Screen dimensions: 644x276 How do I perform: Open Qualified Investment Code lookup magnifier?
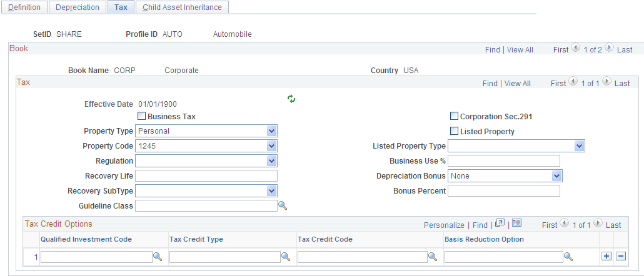point(158,257)
